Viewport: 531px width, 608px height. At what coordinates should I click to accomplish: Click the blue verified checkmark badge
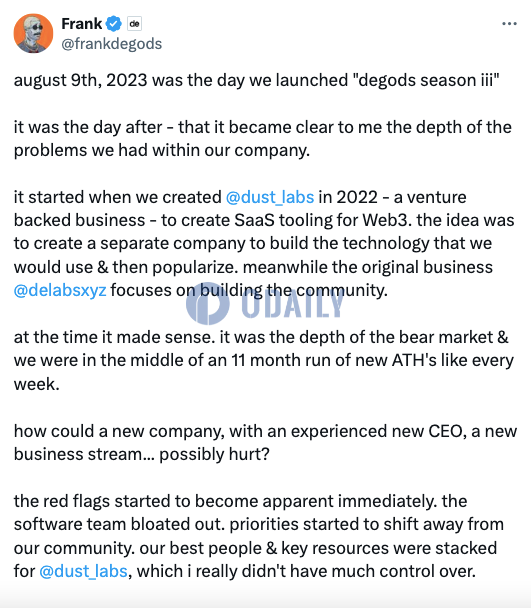[x=114, y=24]
